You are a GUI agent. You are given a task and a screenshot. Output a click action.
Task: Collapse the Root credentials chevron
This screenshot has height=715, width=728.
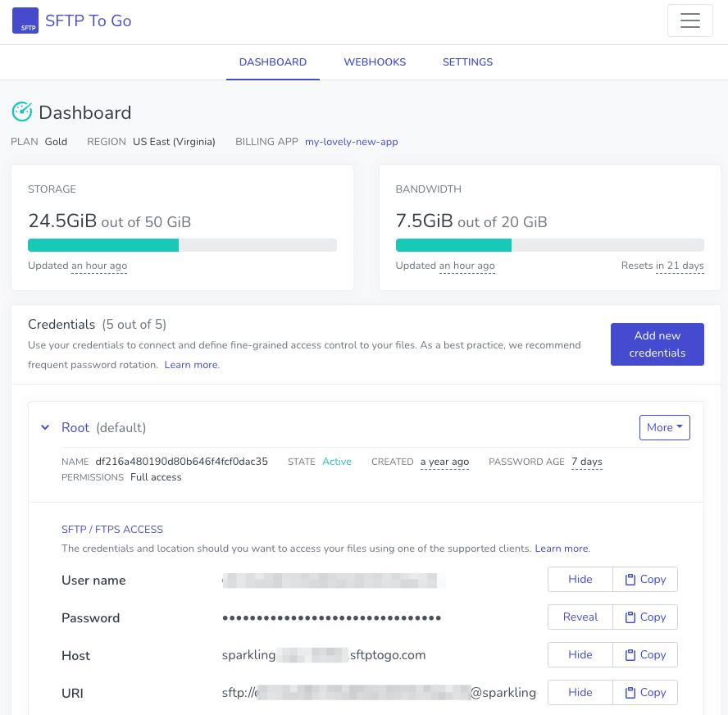[45, 427]
